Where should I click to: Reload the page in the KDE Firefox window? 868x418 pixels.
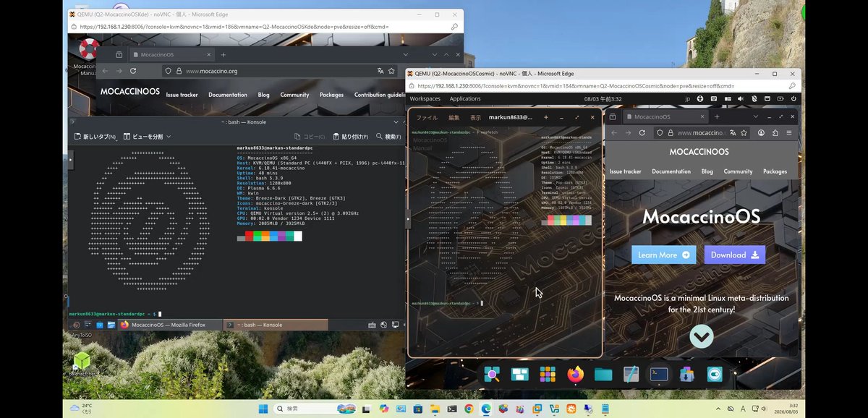[133, 71]
